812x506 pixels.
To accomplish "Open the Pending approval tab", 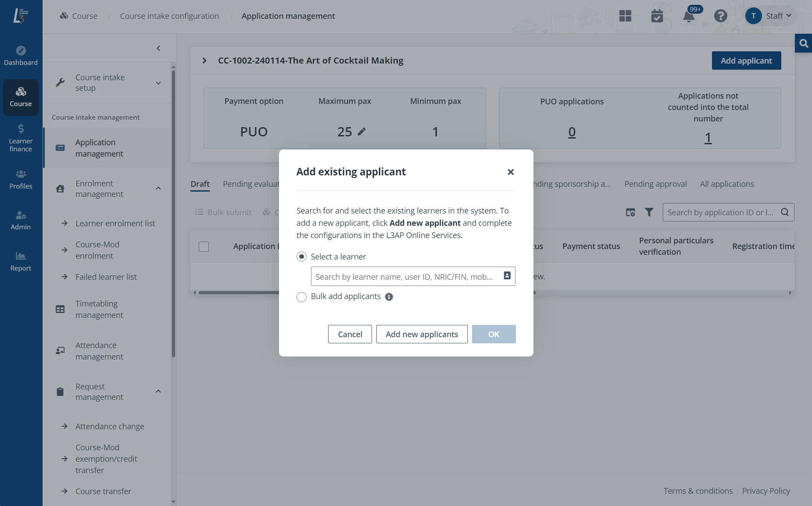I will click(655, 184).
